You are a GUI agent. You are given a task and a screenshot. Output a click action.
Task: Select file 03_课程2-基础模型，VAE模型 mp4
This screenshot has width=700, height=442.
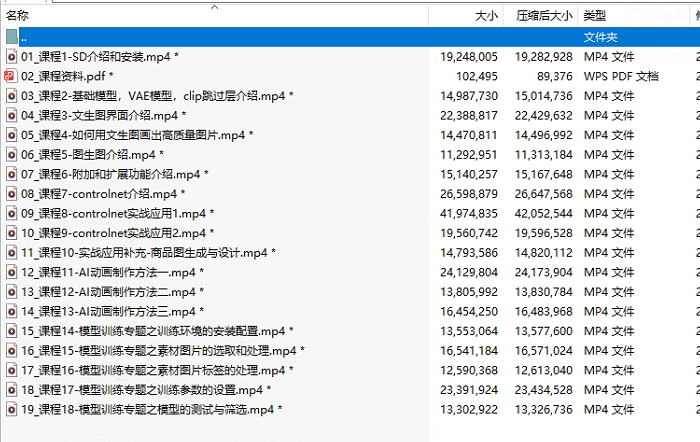[152, 96]
